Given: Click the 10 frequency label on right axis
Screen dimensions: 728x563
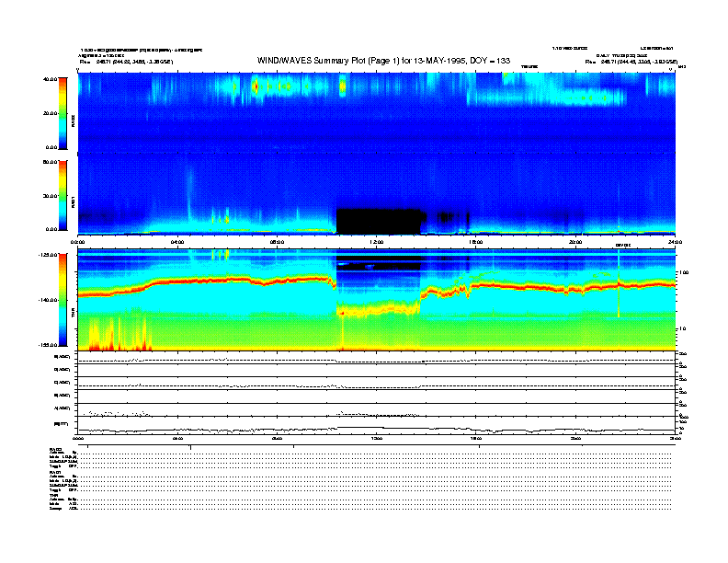Looking at the screenshot, I should click(682, 329).
